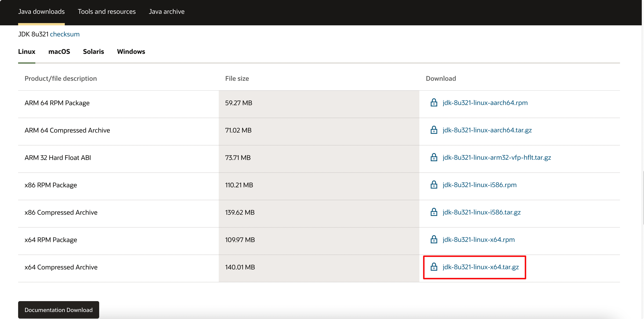
Task: Switch to the Solaris platform tab
Action: point(93,51)
